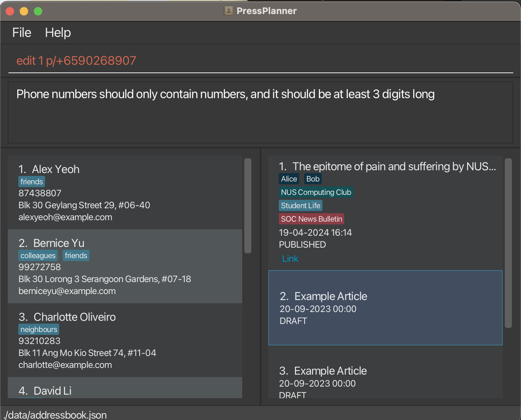521x420 pixels.
Task: Click phone number 87438807
Action: click(40, 193)
